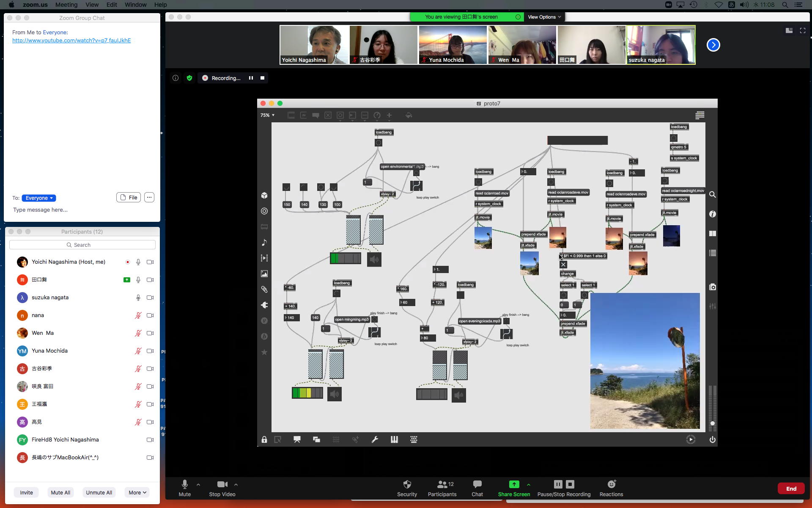
Task: Open encryption shield info icon
Action: [189, 78]
